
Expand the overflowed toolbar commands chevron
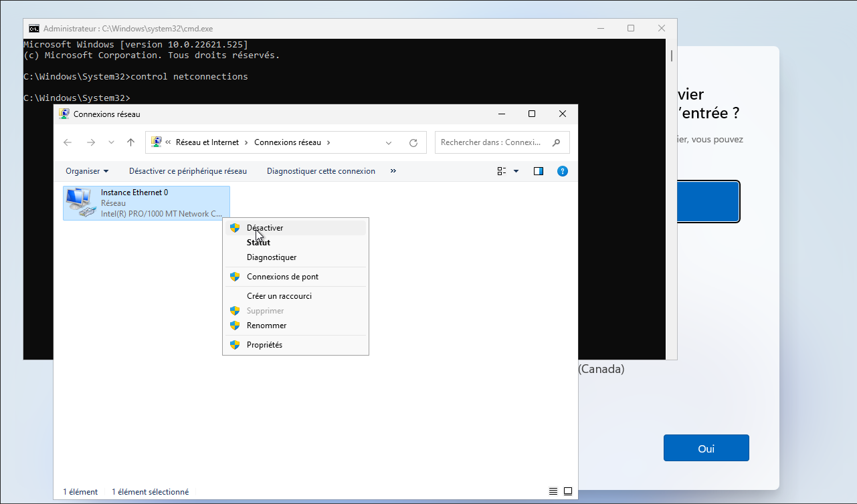pos(393,170)
